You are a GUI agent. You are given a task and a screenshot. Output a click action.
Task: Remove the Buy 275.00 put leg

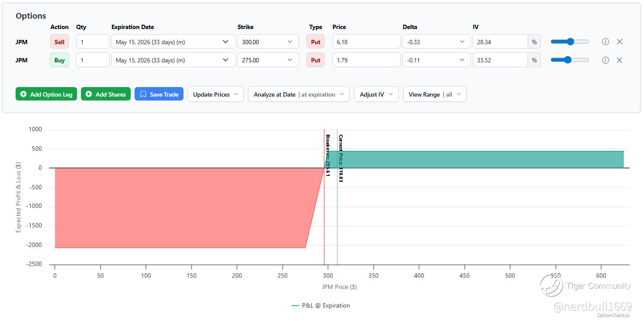click(x=619, y=60)
